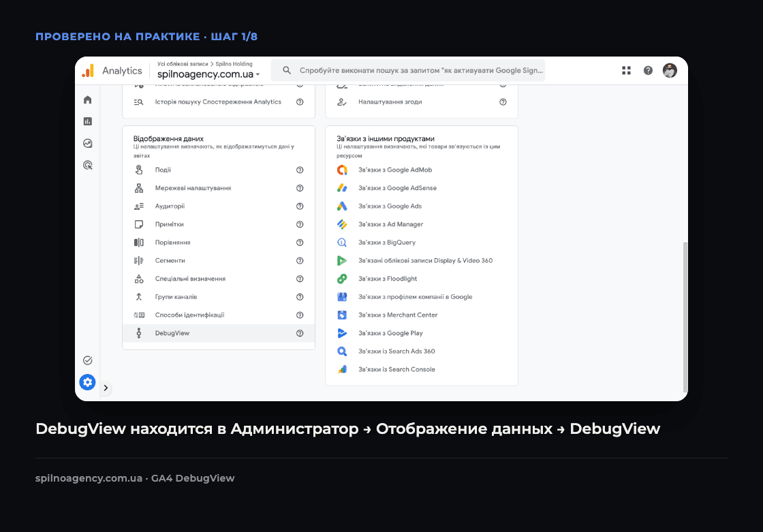Open Порівняння settings
Image resolution: width=763 pixels, height=532 pixels.
click(x=219, y=242)
